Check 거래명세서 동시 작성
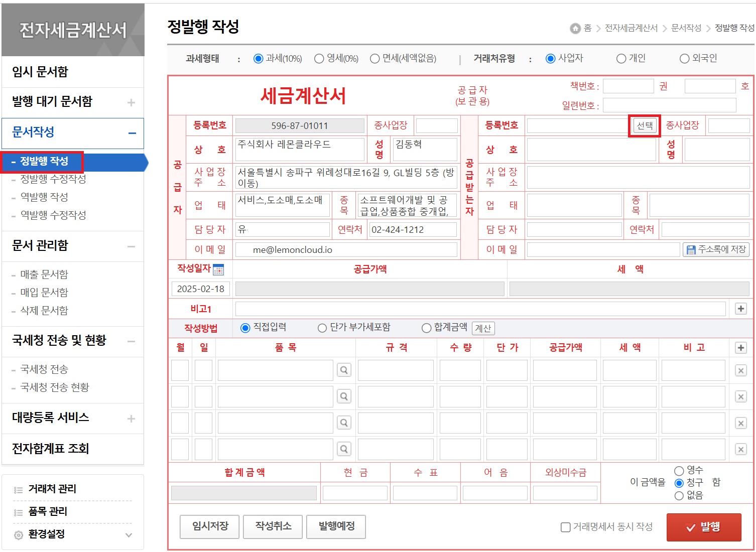Screen dimensions: 756x552 [x=565, y=527]
